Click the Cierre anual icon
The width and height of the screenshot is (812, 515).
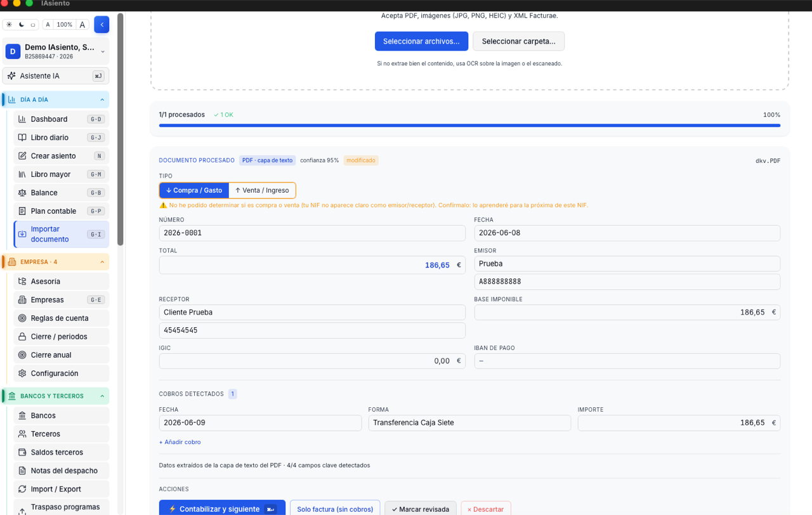(22, 355)
